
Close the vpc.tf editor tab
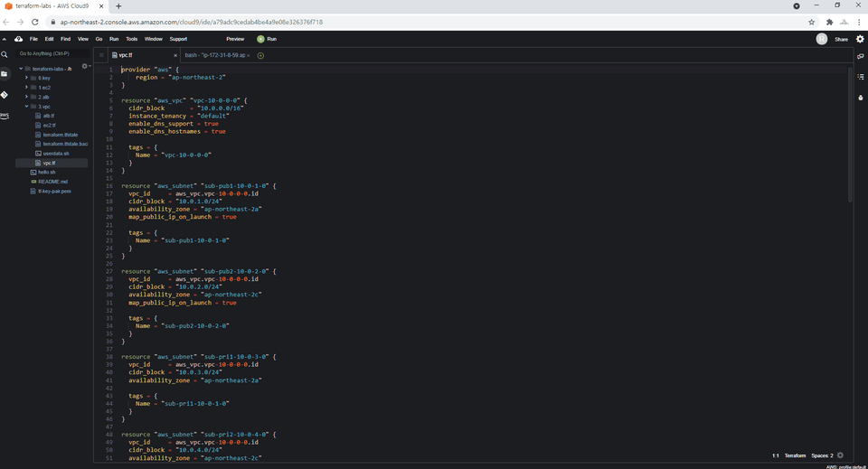175,55
